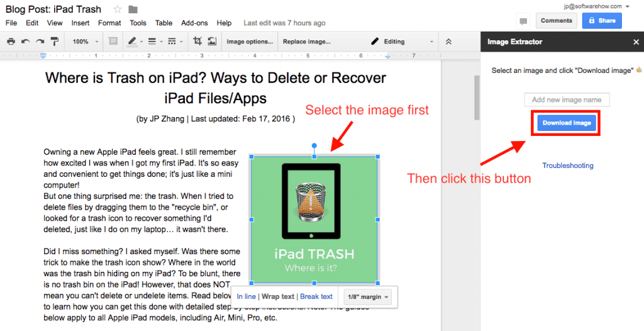644x331 pixels.
Task: Click 'Last edit was 7 hours ago' link
Action: [284, 23]
